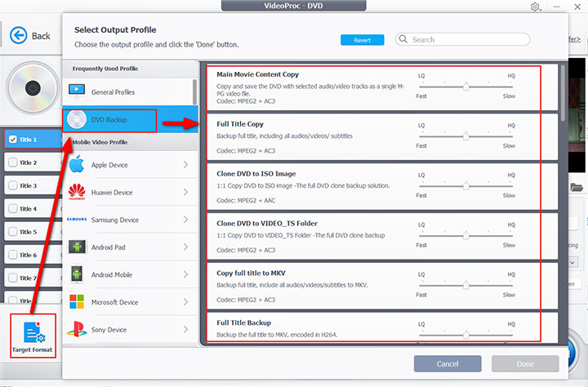The image size is (588, 387).
Task: Click the General Profiles monitor icon
Action: pyautogui.click(x=77, y=91)
